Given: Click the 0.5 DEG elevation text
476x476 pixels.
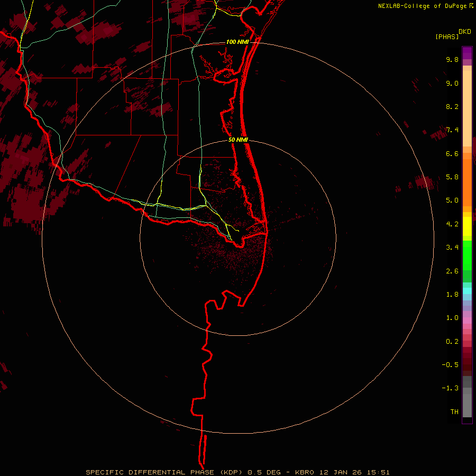Looking at the screenshot, I should click(x=264, y=472).
